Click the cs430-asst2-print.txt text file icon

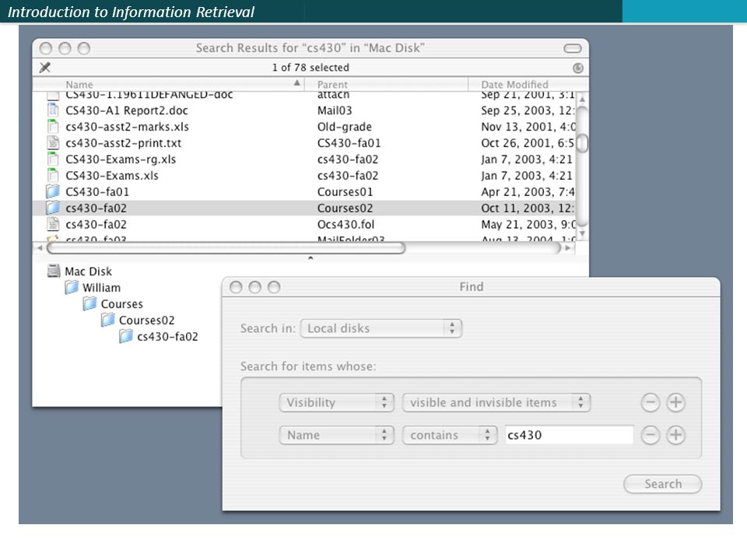[53, 143]
